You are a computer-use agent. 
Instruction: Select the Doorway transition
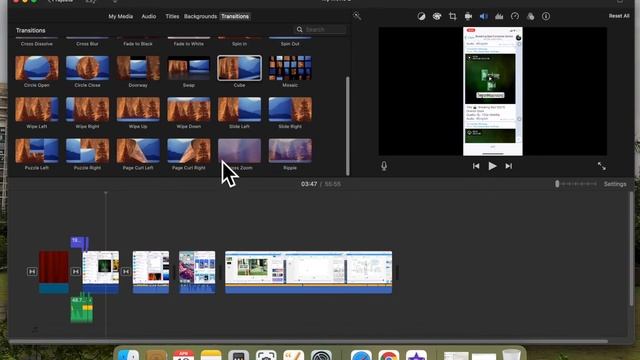tap(138, 68)
